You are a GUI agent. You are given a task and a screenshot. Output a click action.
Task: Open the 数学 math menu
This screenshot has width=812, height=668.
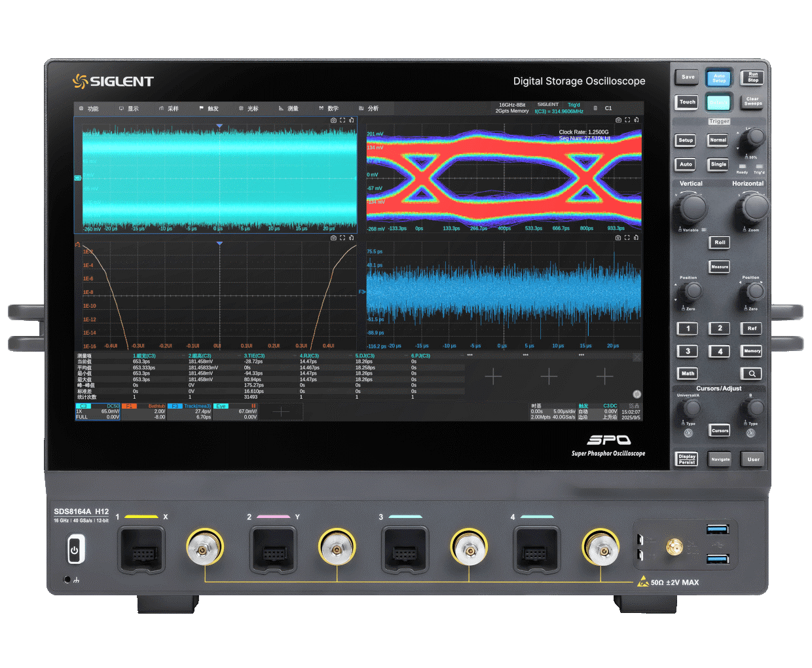(328, 109)
